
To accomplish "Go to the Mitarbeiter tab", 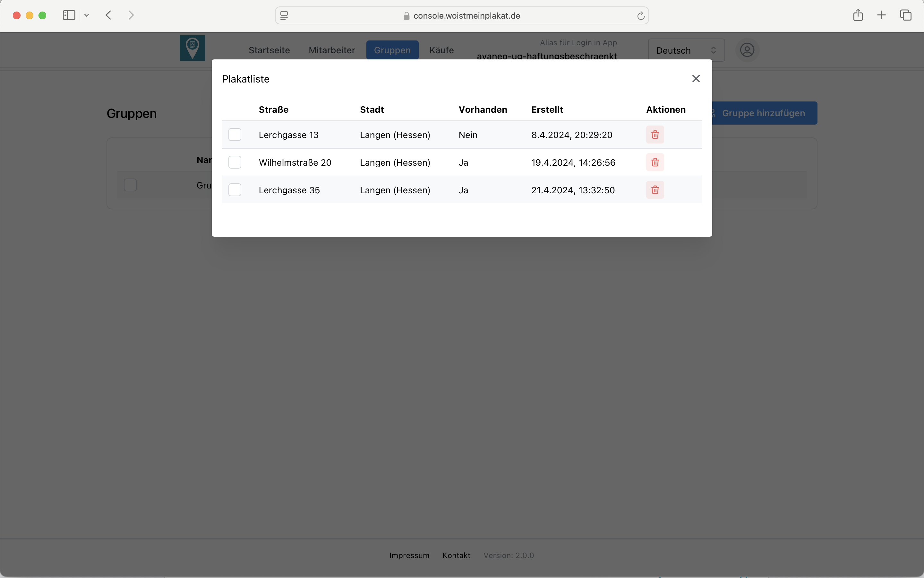I will [332, 50].
